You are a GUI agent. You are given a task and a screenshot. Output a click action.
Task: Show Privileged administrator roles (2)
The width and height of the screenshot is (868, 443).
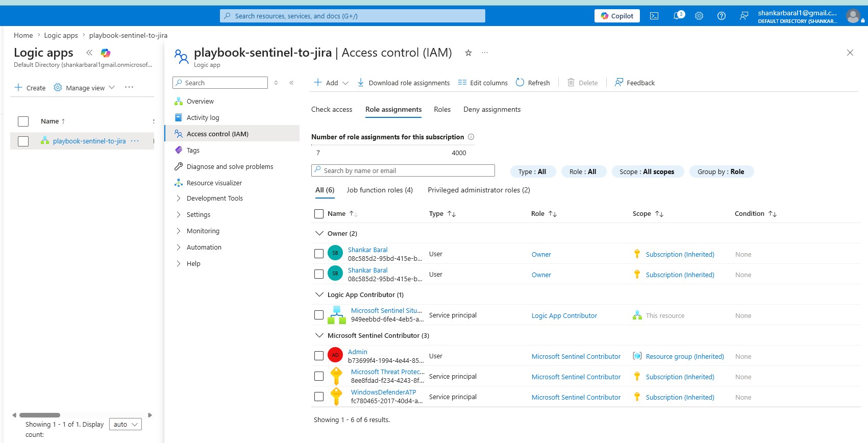tap(479, 190)
